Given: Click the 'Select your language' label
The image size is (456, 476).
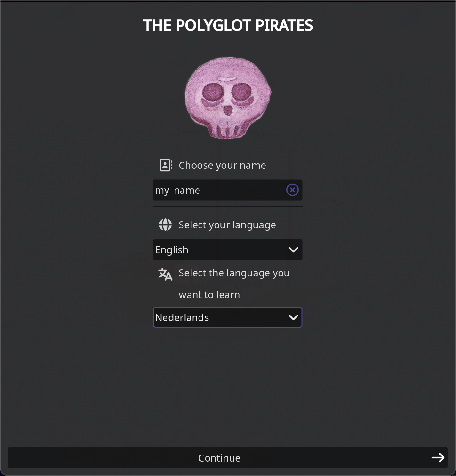Looking at the screenshot, I should click(227, 225).
